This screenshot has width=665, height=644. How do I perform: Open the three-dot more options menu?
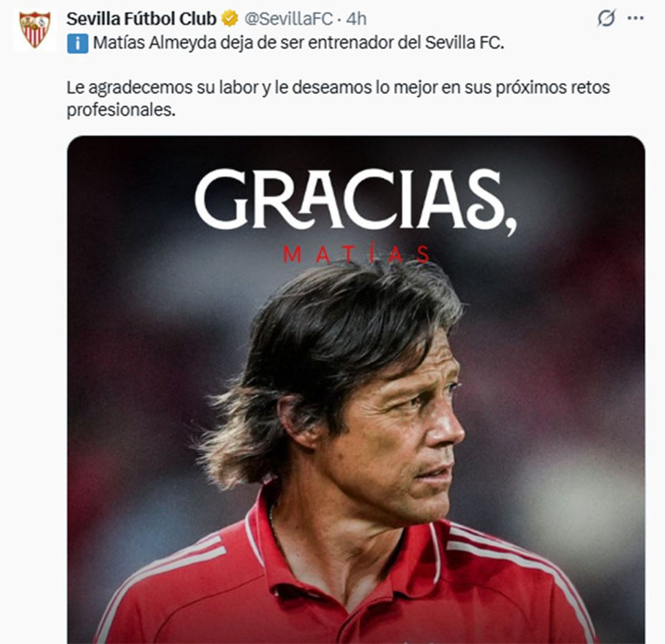coord(635,18)
